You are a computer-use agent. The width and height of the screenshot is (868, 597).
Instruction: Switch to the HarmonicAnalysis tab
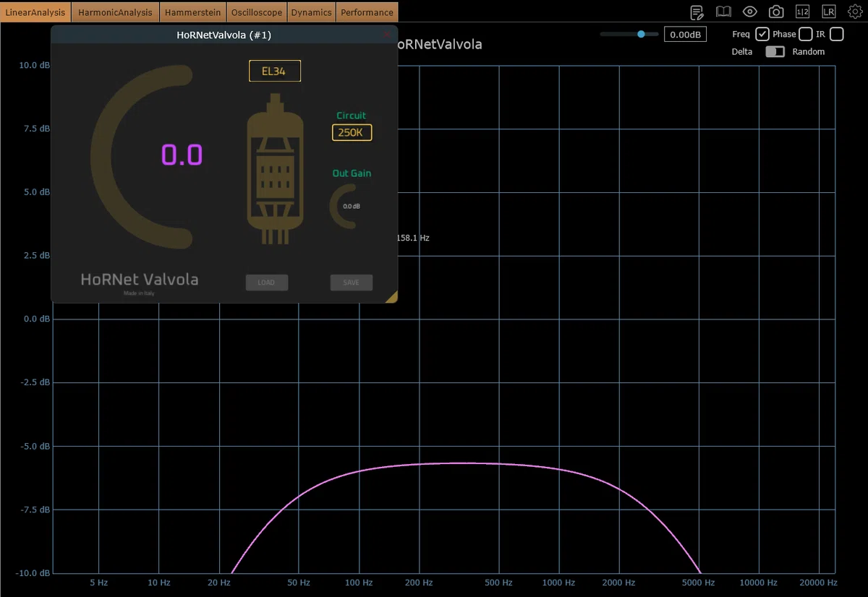coord(116,12)
